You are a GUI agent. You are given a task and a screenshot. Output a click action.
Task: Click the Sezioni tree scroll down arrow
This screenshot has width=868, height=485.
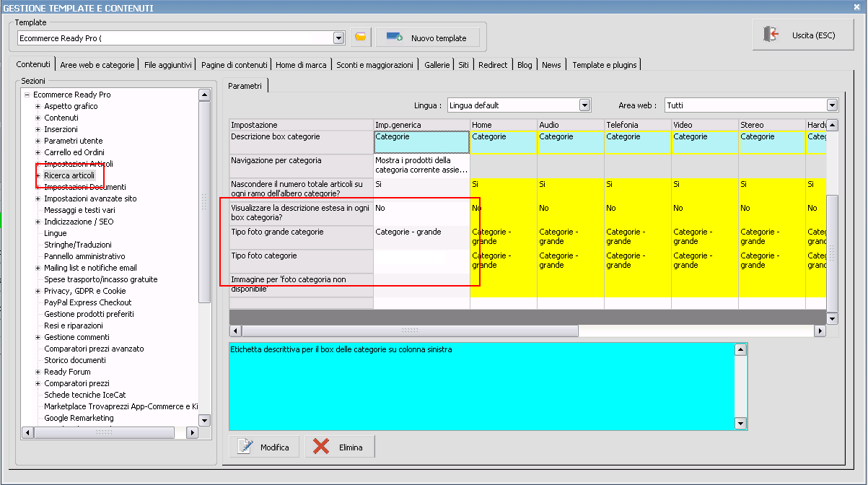[204, 420]
